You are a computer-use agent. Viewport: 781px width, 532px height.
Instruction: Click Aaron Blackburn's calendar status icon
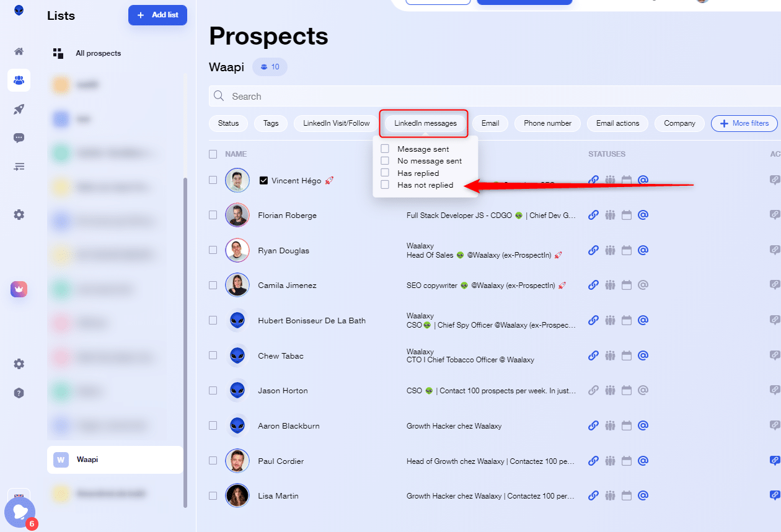point(626,425)
